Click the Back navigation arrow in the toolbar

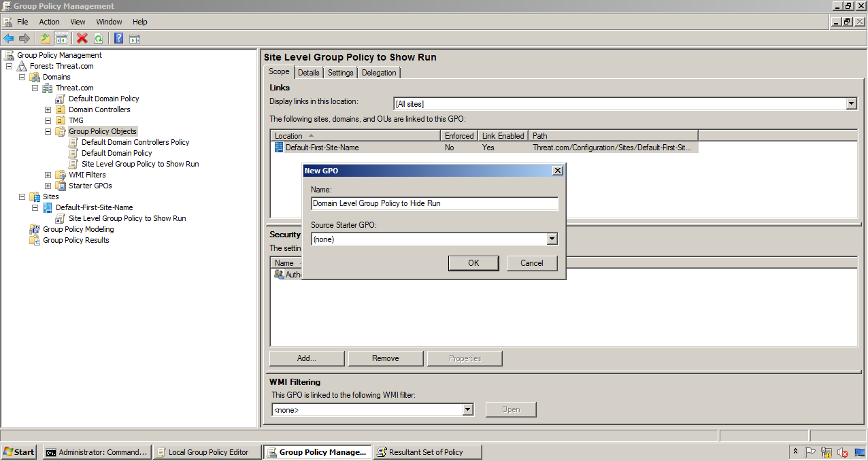click(9, 38)
